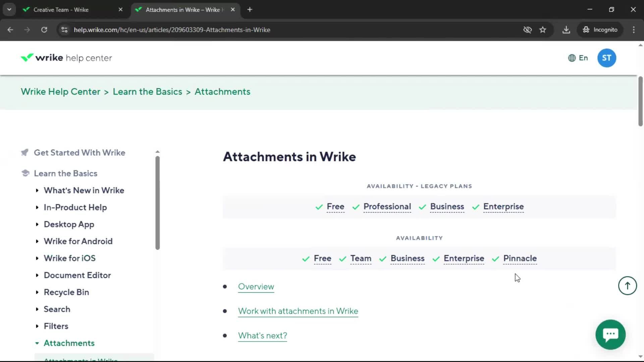Viewport: 644px width, 362px height.
Task: Click the current Enterprise plan label
Action: click(x=464, y=259)
